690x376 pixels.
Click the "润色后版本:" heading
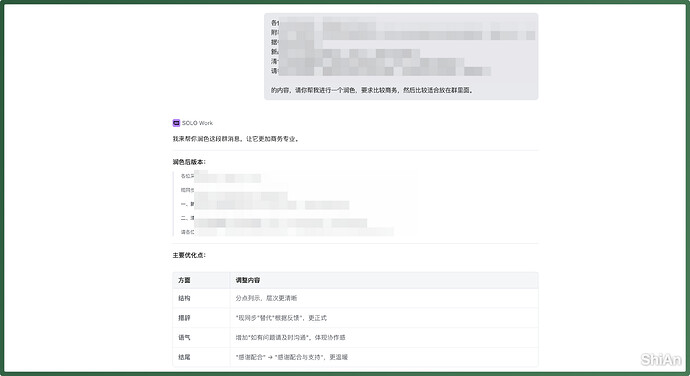pos(189,162)
